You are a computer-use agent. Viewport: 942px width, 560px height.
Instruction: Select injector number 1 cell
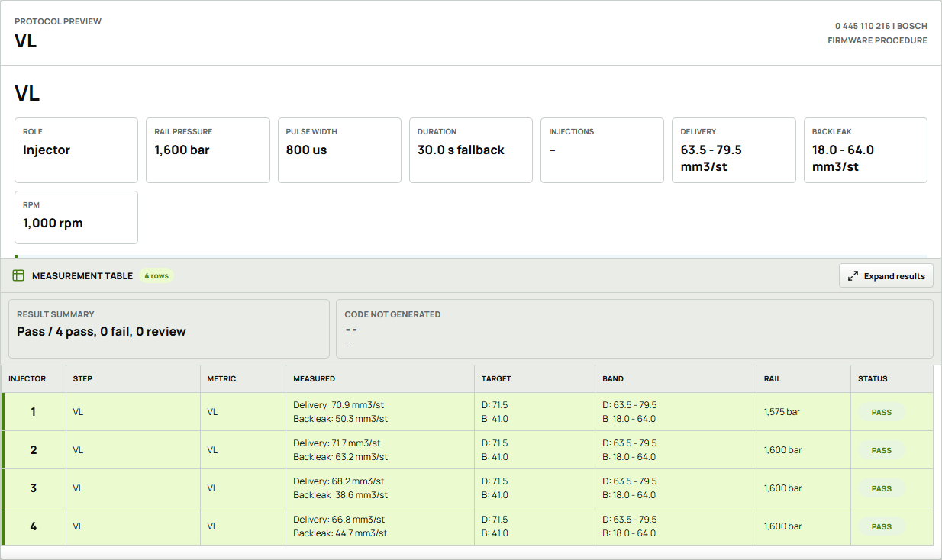point(34,412)
